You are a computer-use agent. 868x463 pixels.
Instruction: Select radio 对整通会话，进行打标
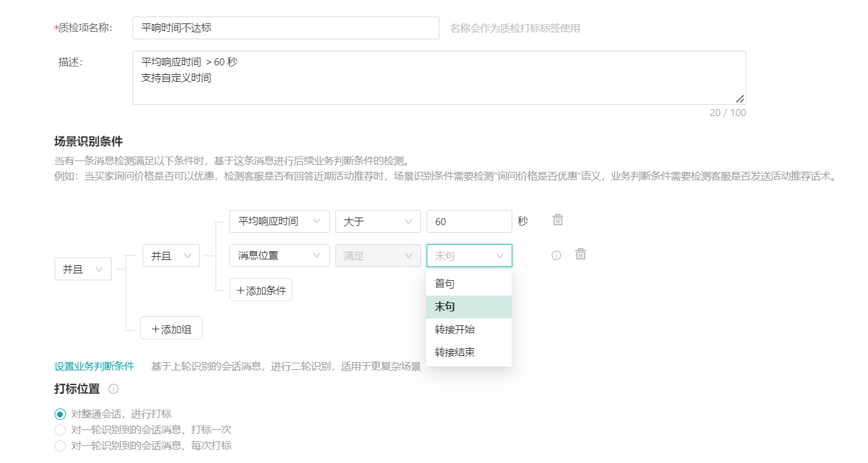pyautogui.click(x=60, y=414)
